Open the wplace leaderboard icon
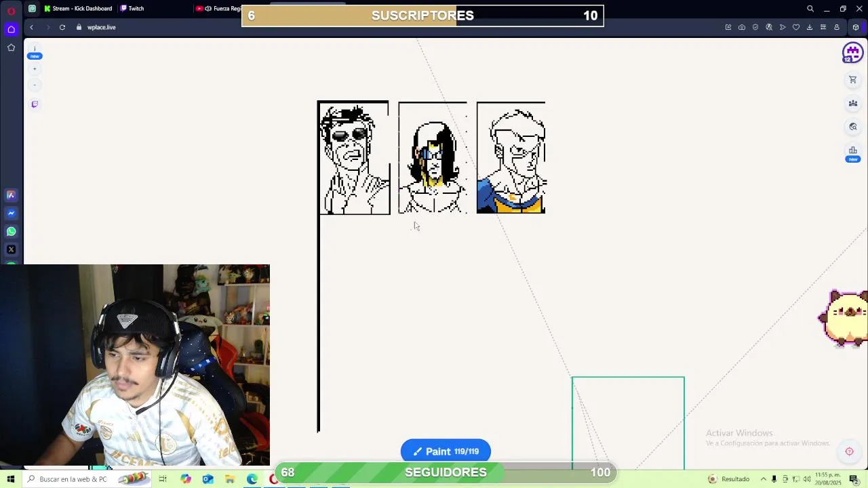 pos(853,152)
